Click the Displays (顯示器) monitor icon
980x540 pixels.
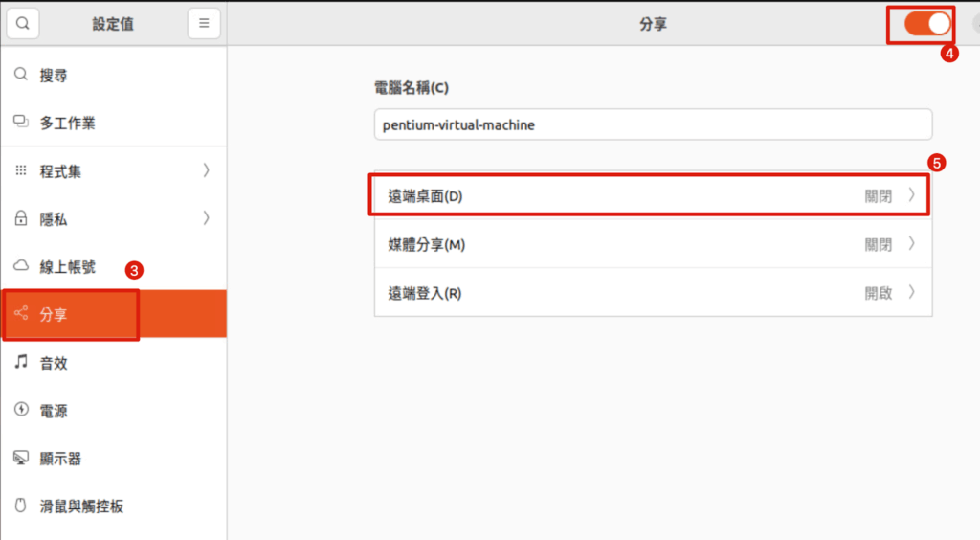21,459
